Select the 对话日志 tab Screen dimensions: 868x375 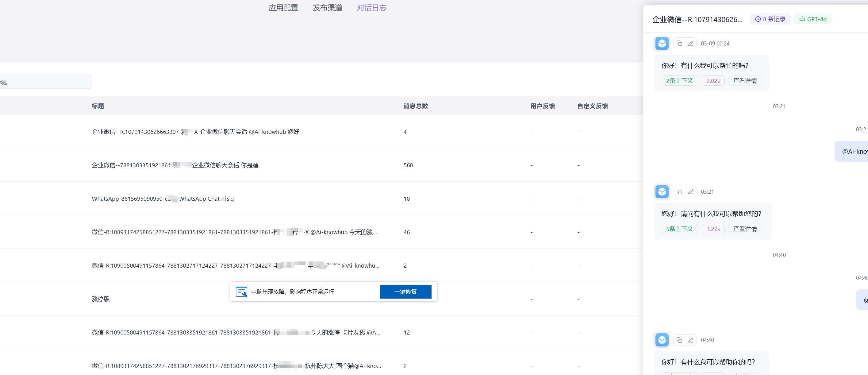click(371, 8)
